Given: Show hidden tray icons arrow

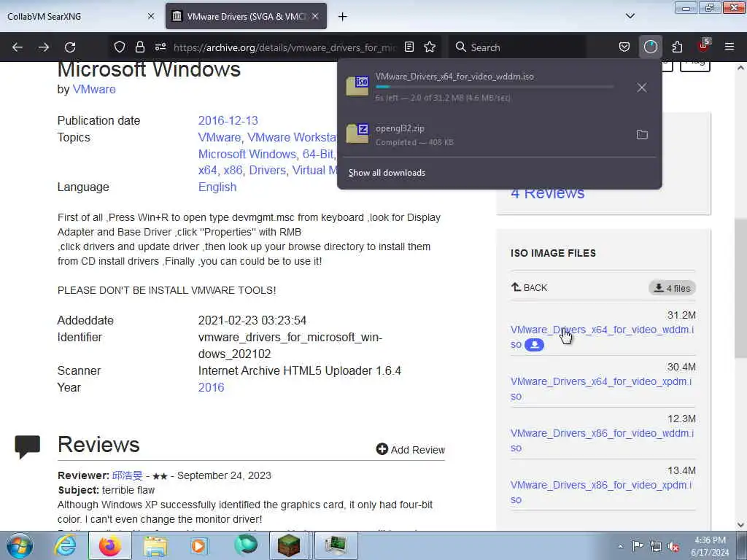Looking at the screenshot, I should 620,547.
